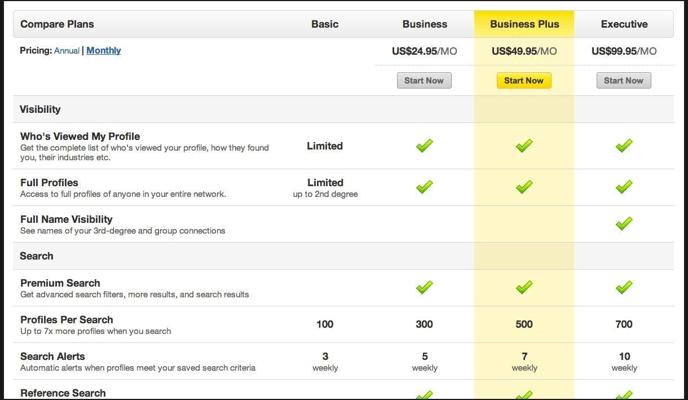The height and width of the screenshot is (400, 688).
Task: Click Business Plus checkmark in Full Profiles row
Action: (524, 186)
